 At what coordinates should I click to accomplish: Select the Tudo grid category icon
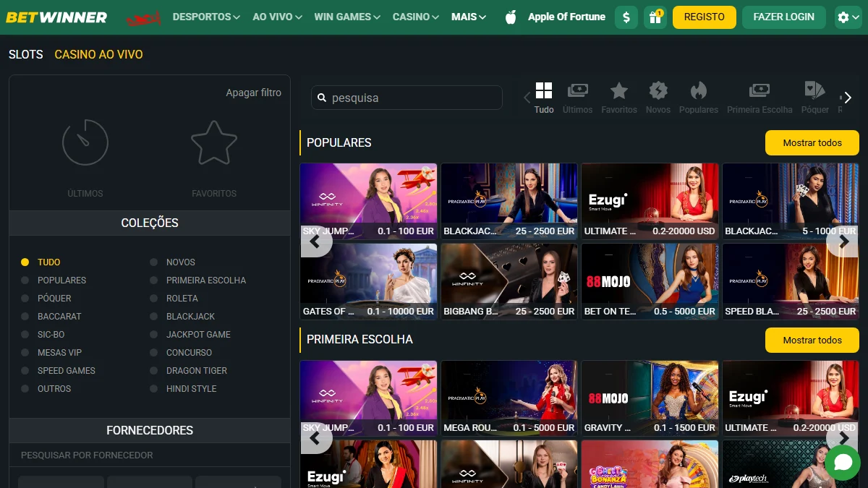[x=544, y=91]
